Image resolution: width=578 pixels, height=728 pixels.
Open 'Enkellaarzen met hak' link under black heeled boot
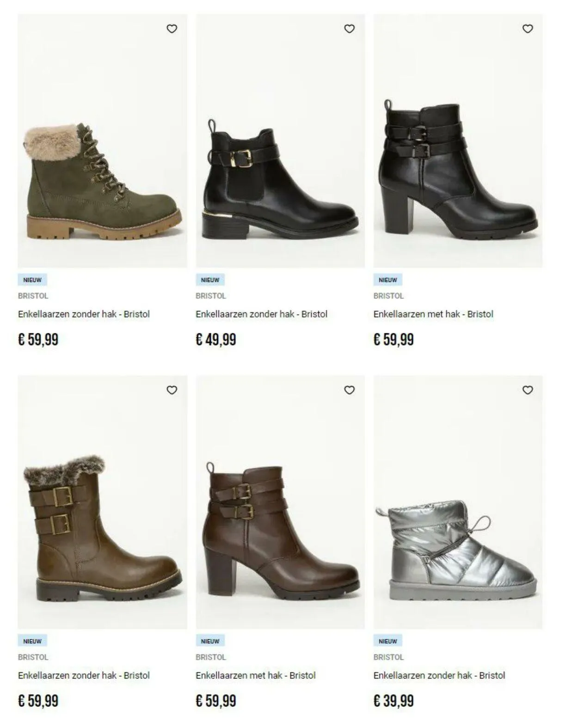433,314
